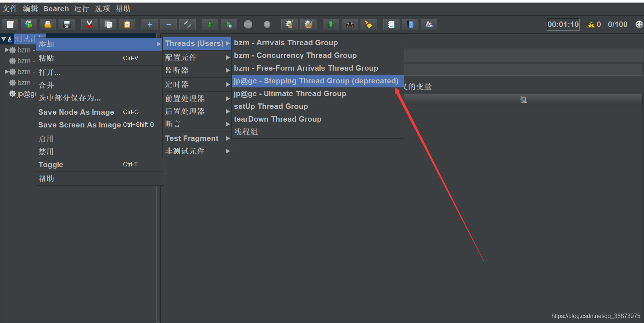Click the 值 column header

click(523, 100)
